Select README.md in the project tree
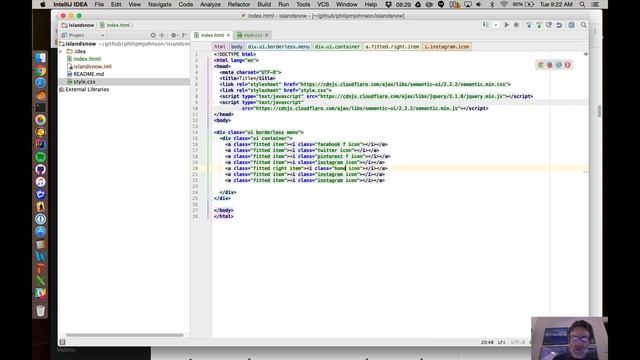This screenshot has height=360, width=640. pos(89,74)
